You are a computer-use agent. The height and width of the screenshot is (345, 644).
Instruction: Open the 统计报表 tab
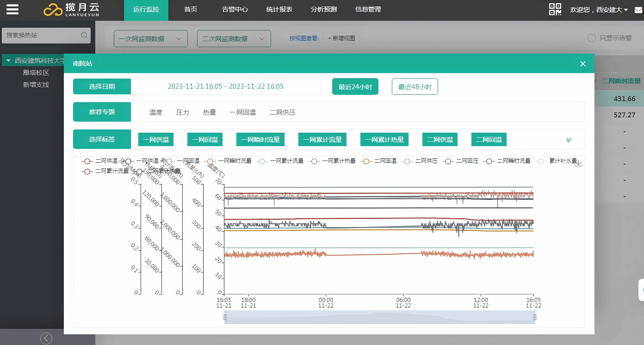coord(279,10)
